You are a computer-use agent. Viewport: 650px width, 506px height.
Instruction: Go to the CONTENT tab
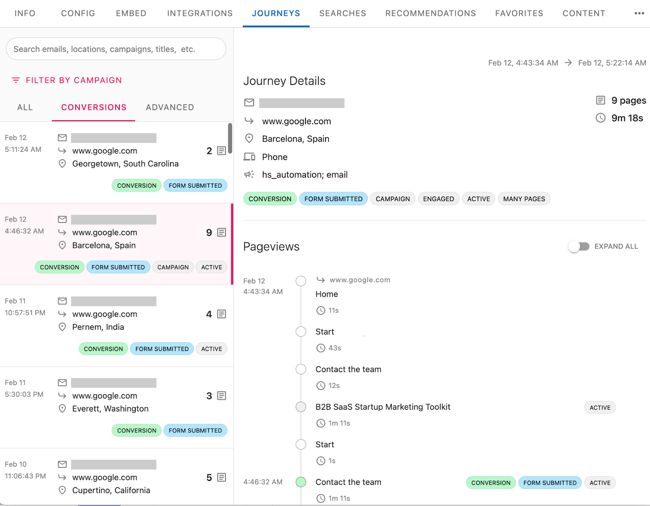coord(584,13)
